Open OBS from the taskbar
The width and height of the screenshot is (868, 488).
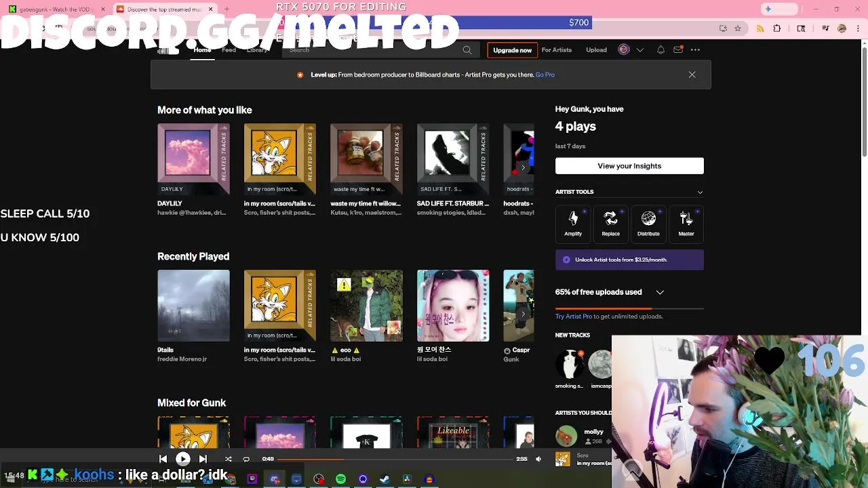[319, 479]
